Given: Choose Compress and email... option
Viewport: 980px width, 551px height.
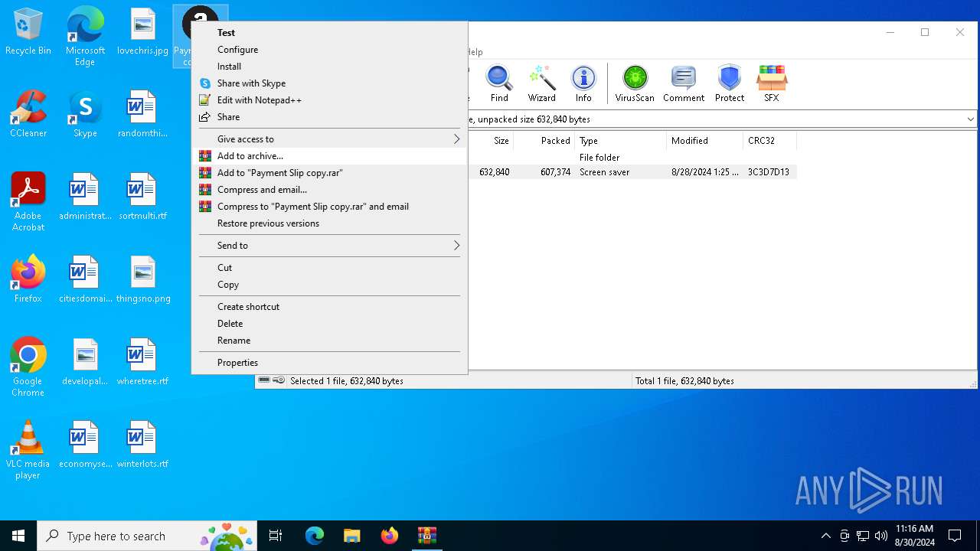Looking at the screenshot, I should click(x=329, y=190).
